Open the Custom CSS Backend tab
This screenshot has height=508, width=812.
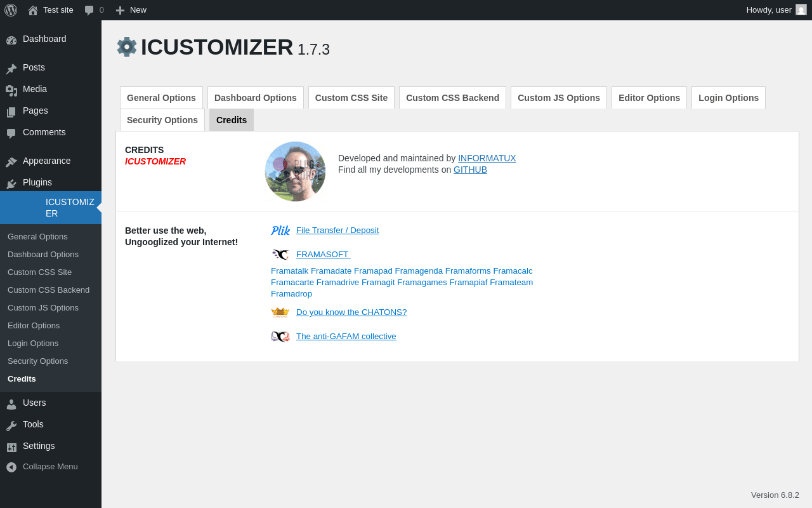[452, 98]
